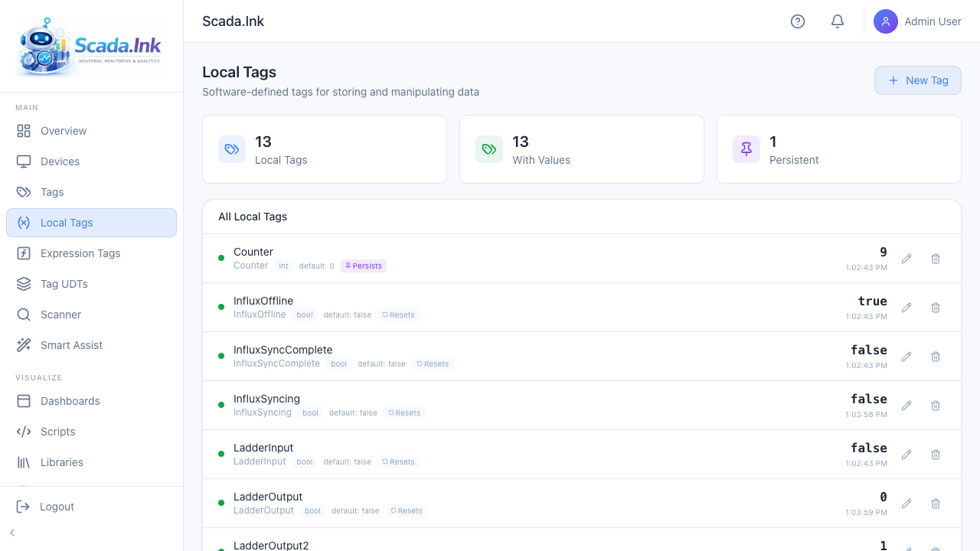Collapse the sidebar with left chevron

point(12,533)
